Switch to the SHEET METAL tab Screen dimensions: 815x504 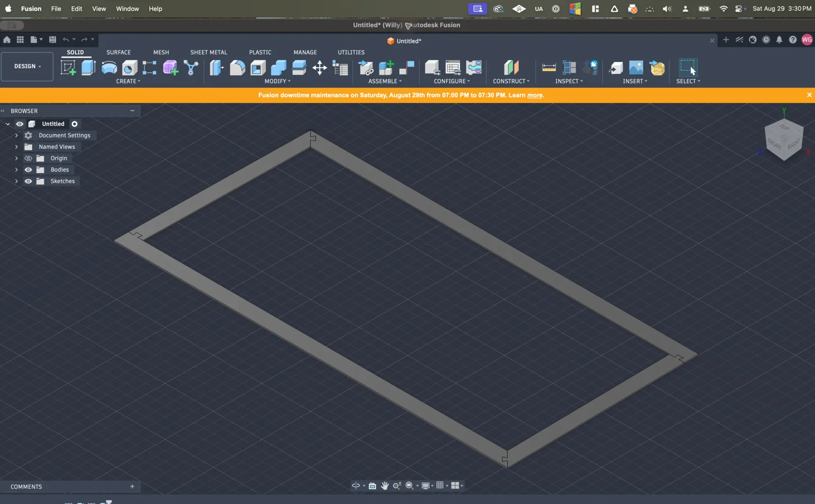[x=209, y=52]
